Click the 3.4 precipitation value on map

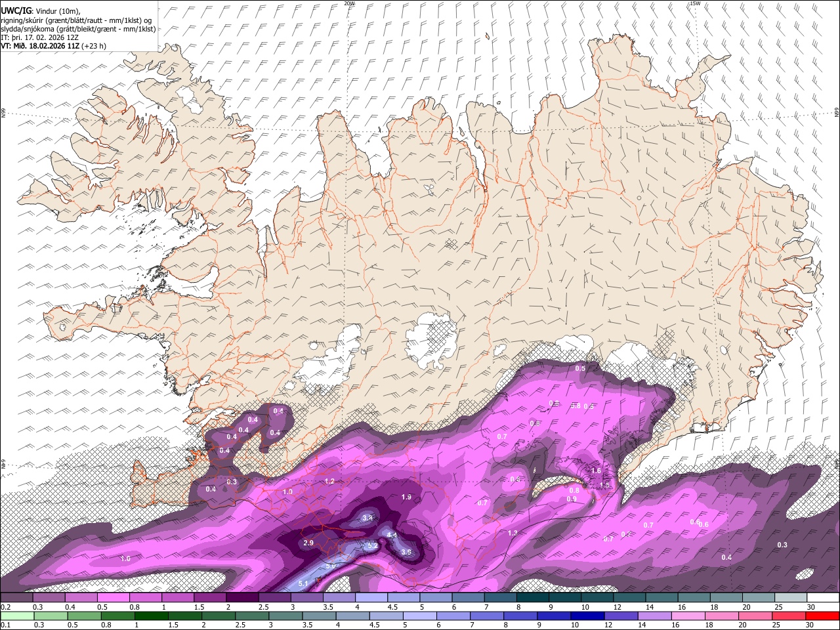point(367,518)
